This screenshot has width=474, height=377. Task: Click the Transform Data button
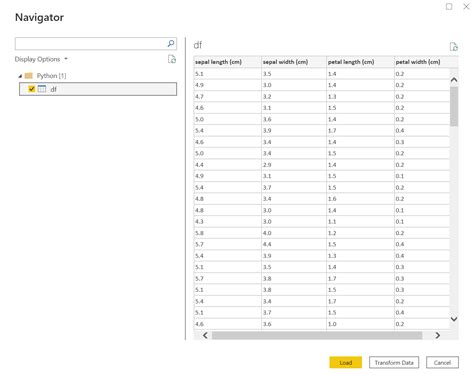pos(394,363)
